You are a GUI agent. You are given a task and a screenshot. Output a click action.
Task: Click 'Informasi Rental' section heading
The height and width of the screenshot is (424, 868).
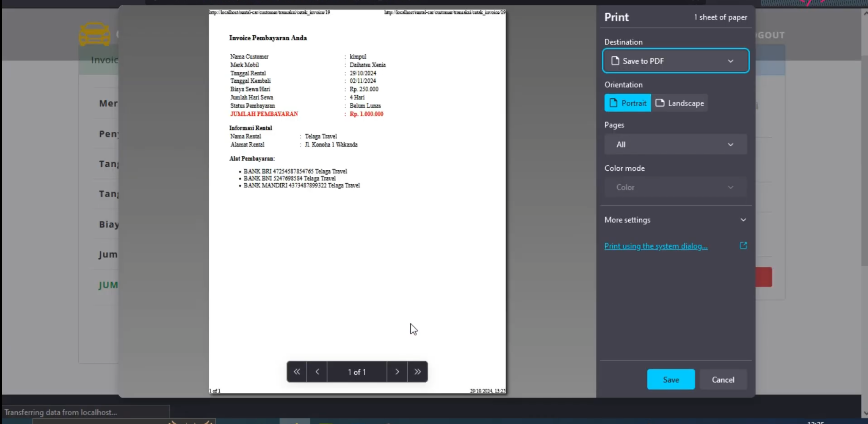pos(251,128)
